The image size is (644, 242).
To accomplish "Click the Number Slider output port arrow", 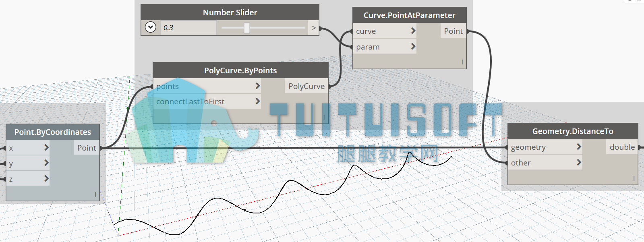I will (x=314, y=28).
